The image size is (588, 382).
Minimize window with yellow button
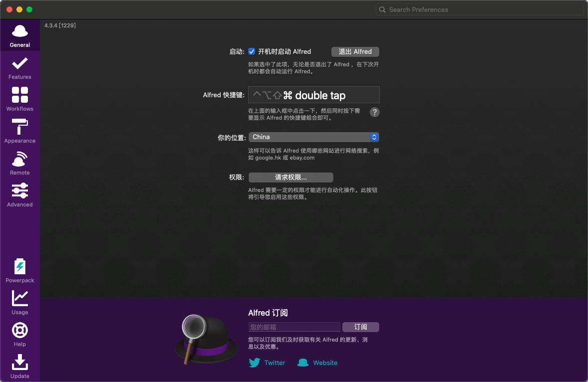(x=19, y=10)
